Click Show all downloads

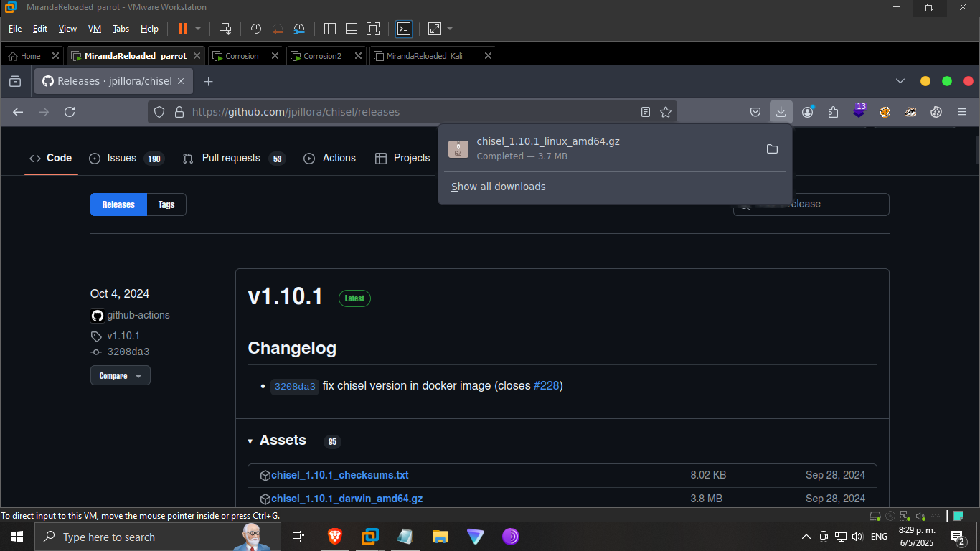(499, 187)
